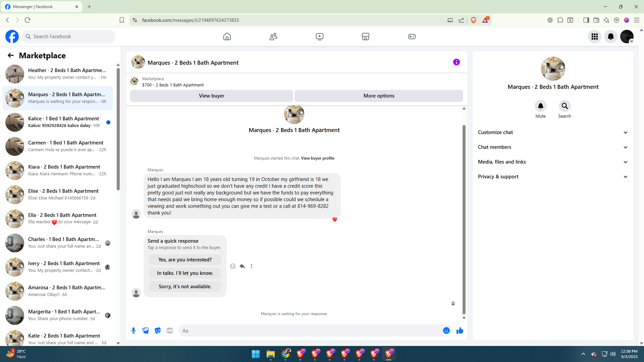Open Windows Start menu
The image size is (644, 362).
(x=256, y=354)
